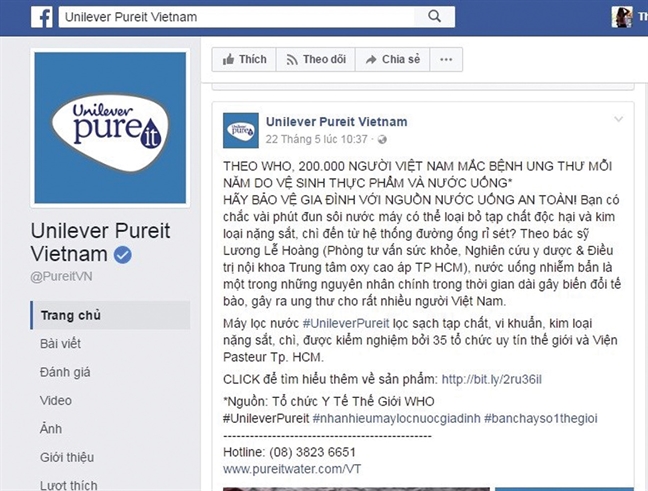The height and width of the screenshot is (491, 648).
Task: Click the post author's small Pureit avatar
Action: (241, 131)
